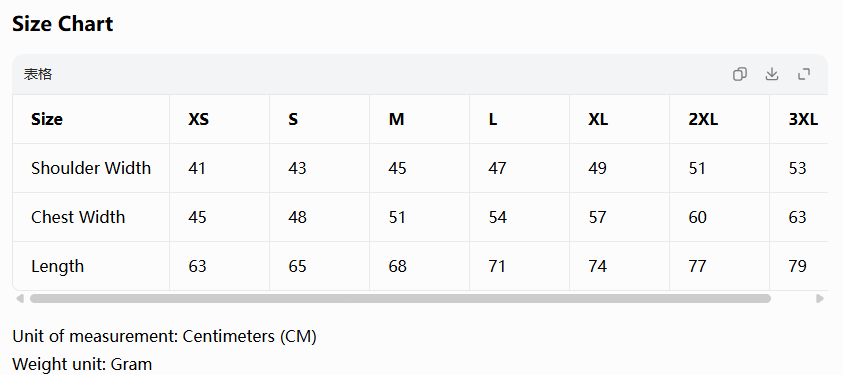The height and width of the screenshot is (375, 843).
Task: Copy the table using the copy icon
Action: click(740, 74)
